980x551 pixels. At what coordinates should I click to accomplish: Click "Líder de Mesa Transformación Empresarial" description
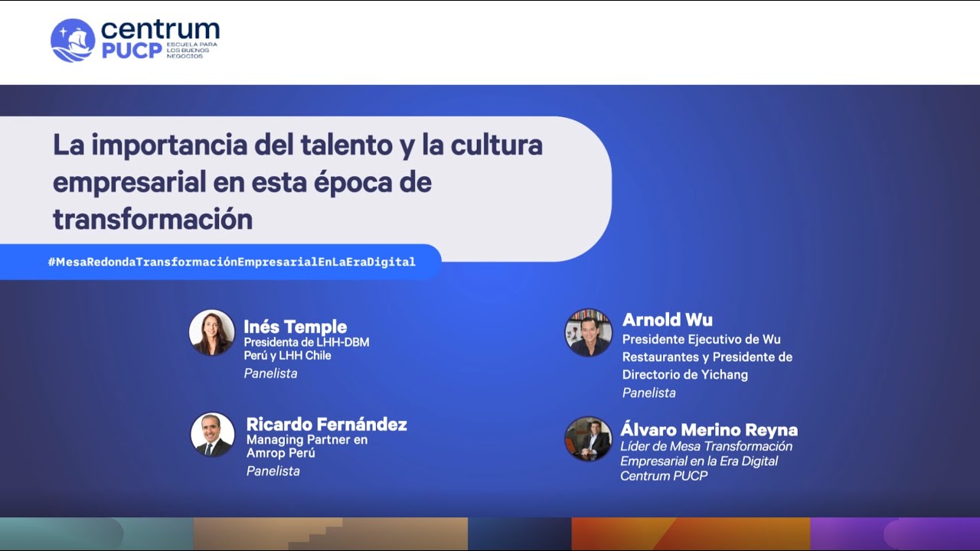click(706, 461)
